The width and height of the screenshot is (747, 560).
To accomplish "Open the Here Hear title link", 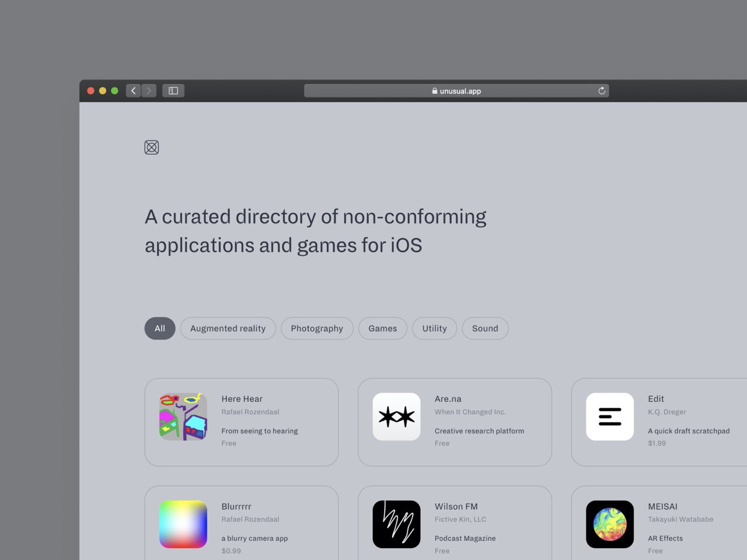I will [x=242, y=399].
